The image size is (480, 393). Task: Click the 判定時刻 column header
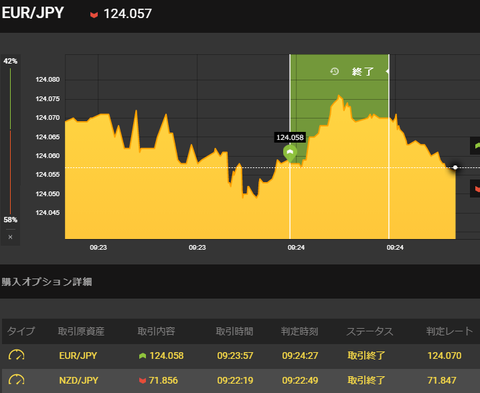pos(299,331)
